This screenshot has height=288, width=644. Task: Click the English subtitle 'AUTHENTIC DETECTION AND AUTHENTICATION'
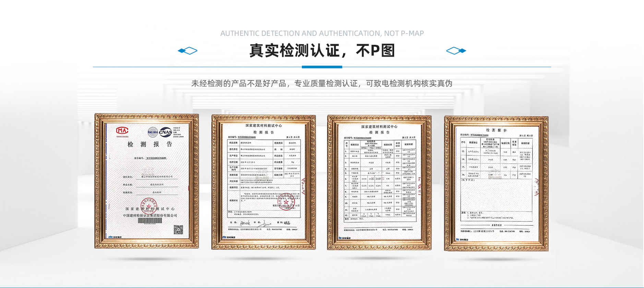point(322,33)
